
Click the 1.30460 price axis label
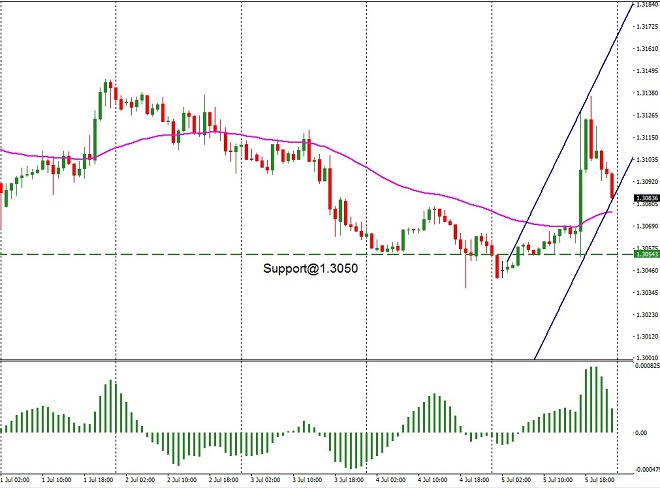click(647, 271)
